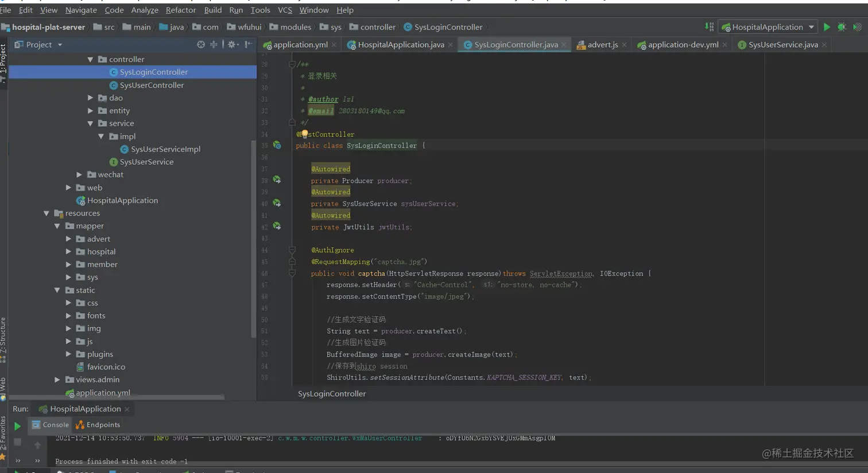Click the controller breadcrumb in navigation bar
This screenshot has height=473, width=868.
(373, 27)
